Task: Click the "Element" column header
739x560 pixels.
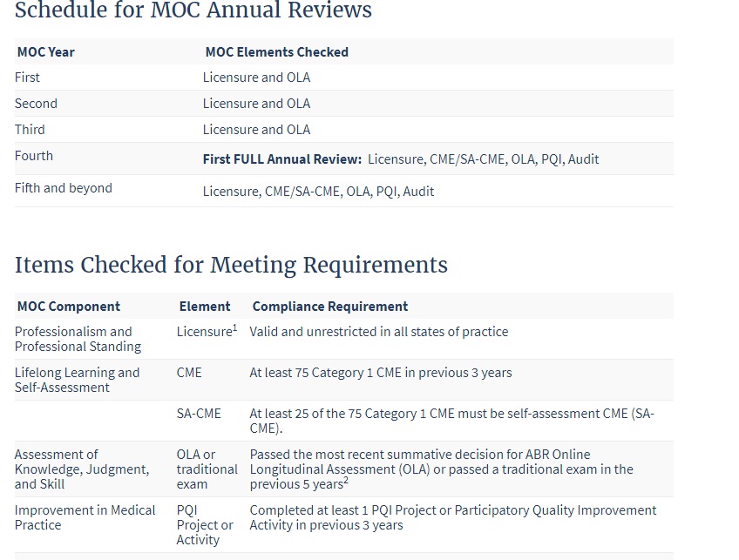Action: (205, 307)
